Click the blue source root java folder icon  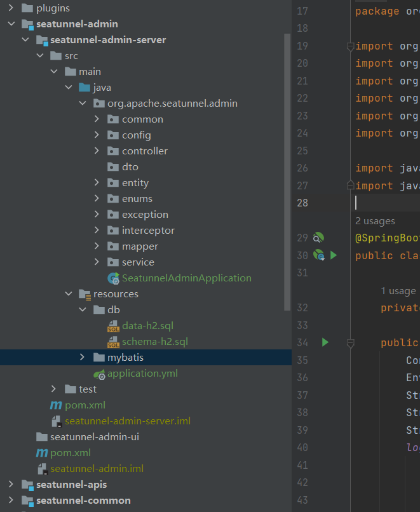(x=85, y=88)
